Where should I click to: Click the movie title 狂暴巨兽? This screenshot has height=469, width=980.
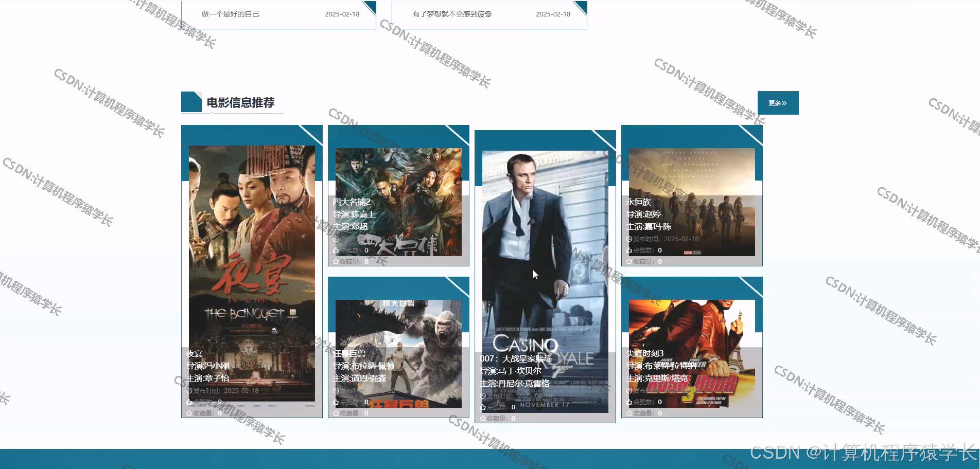pyautogui.click(x=349, y=354)
